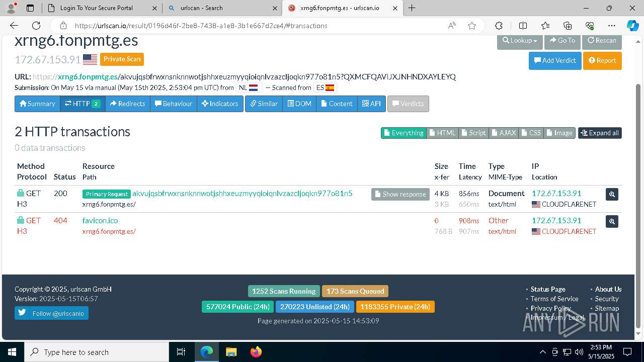Image resolution: width=644 pixels, height=362 pixels.
Task: Click the Read aloud icon
Action: 452,26
